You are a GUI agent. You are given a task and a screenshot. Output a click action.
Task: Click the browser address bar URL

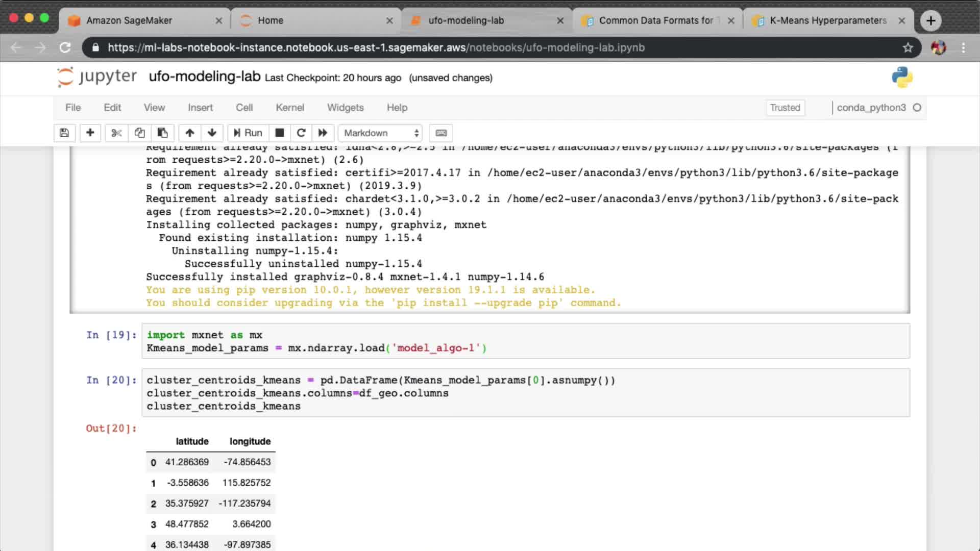point(376,47)
